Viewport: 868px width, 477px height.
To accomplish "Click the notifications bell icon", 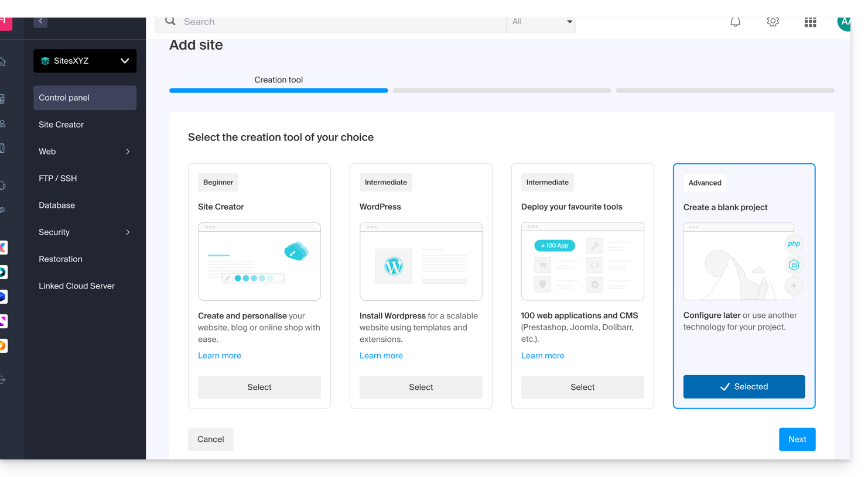I will pos(735,22).
